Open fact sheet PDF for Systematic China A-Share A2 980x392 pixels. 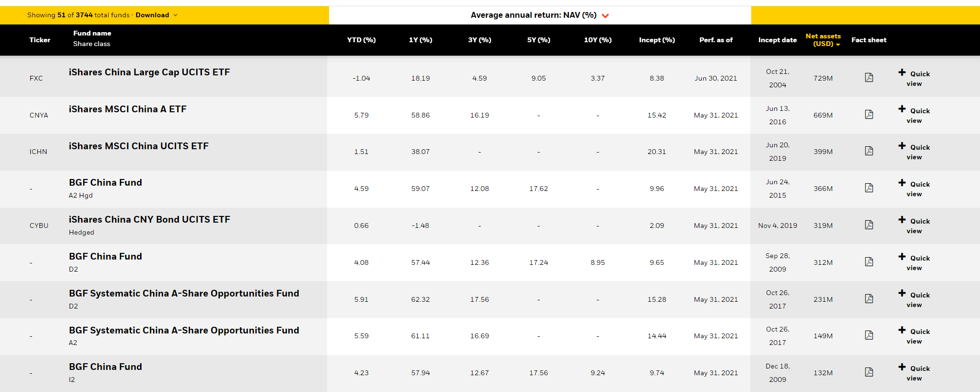pyautogui.click(x=869, y=335)
